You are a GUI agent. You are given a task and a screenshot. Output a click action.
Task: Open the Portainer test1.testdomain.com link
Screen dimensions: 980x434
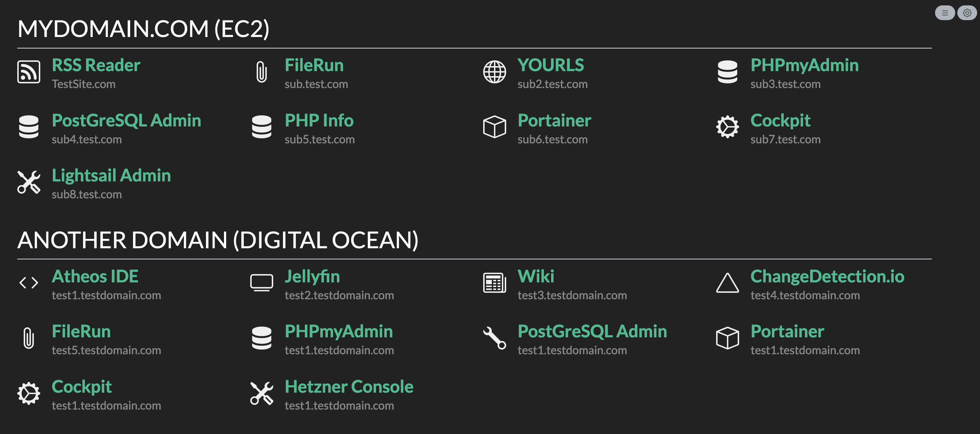(787, 331)
